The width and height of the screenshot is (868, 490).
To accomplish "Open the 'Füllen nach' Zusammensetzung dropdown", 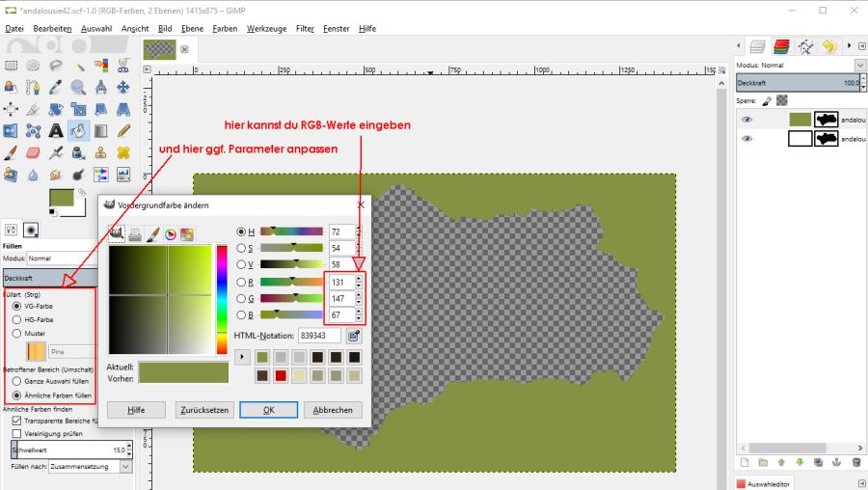I will point(125,467).
